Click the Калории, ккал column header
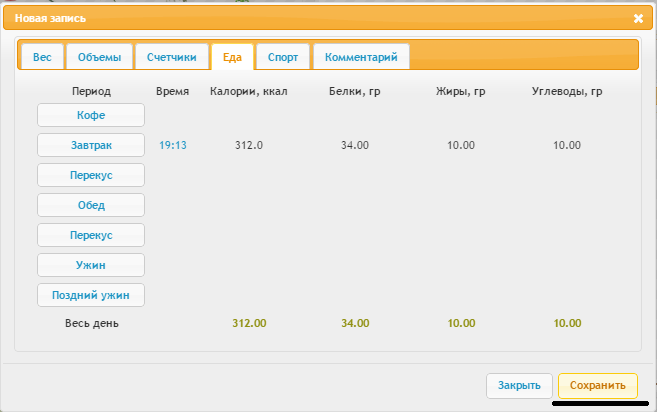This screenshot has width=657, height=412. pos(249,91)
